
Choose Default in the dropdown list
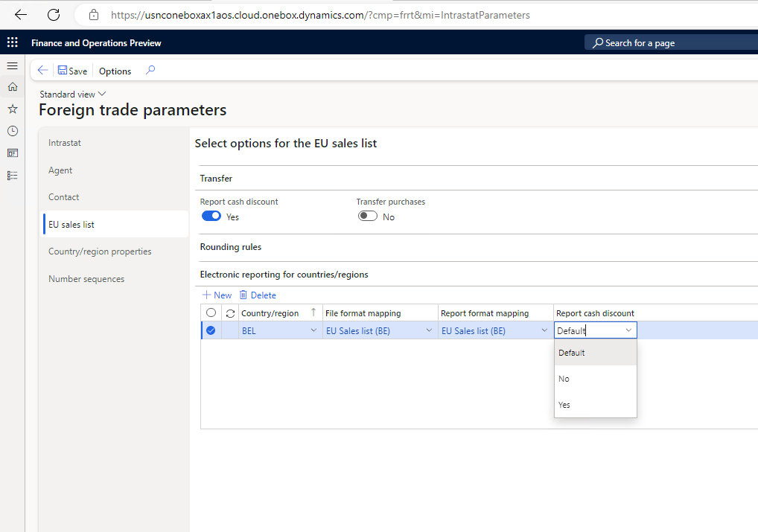[596, 353]
